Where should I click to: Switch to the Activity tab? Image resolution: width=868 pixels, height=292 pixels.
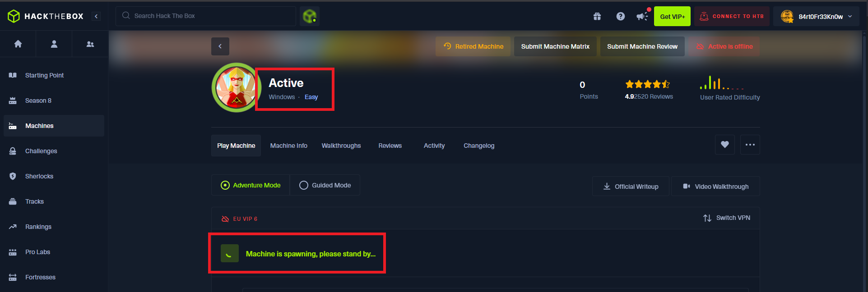tap(434, 146)
